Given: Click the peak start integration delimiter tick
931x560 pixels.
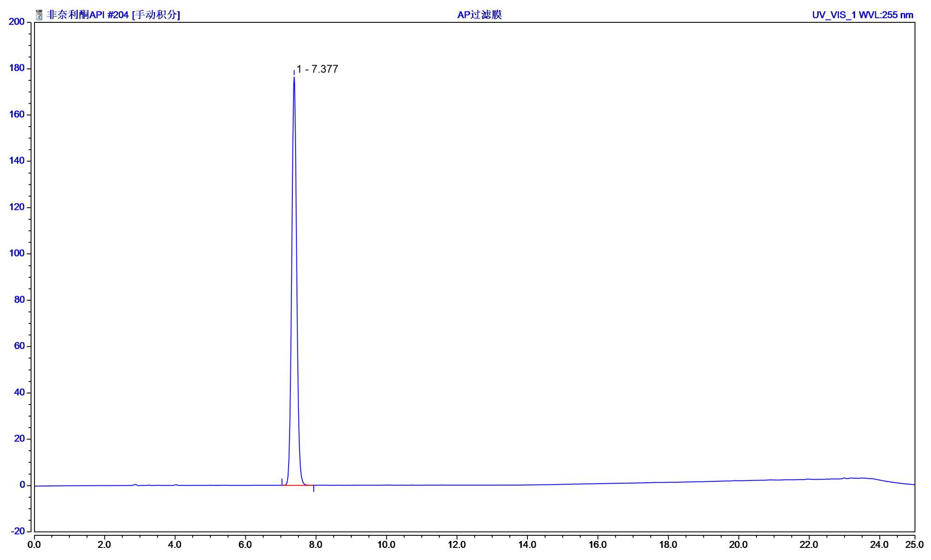Looking at the screenshot, I should click(x=282, y=481).
